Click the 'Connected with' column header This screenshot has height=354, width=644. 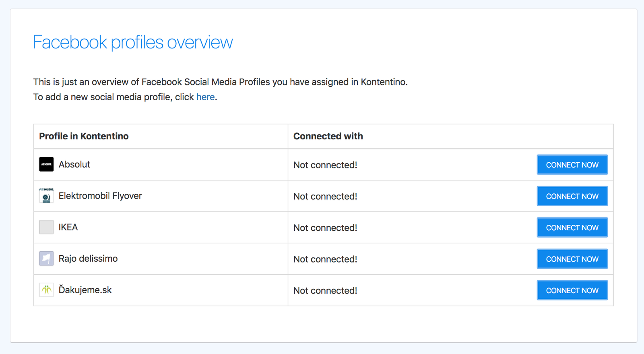coord(328,136)
